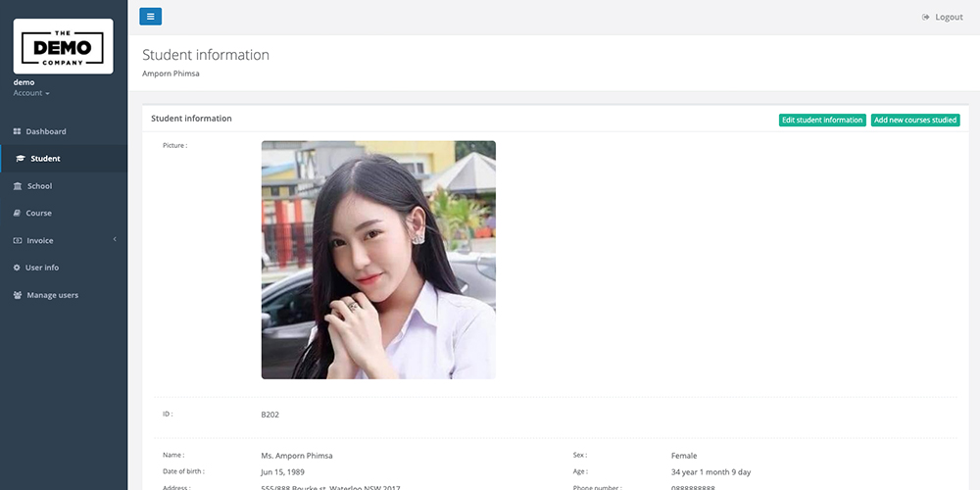Image resolution: width=980 pixels, height=490 pixels.
Task: Expand the Invoice submenu chevron
Action: [115, 239]
